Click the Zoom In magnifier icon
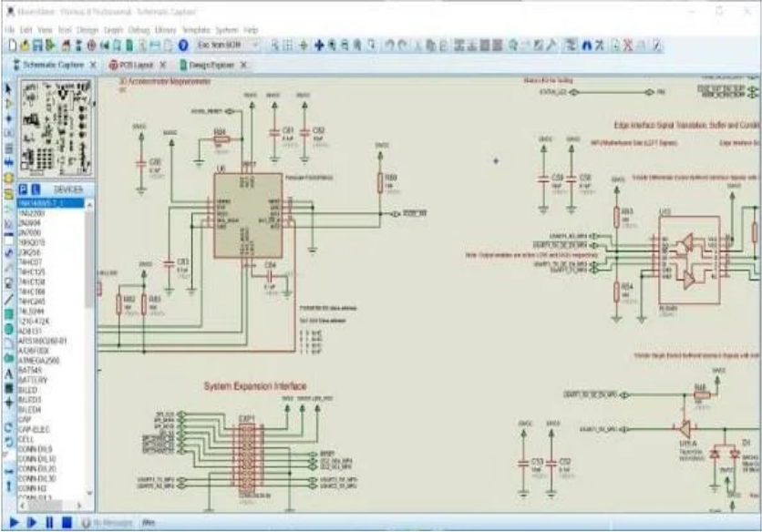Screen dimensions: 762x532 332,46
